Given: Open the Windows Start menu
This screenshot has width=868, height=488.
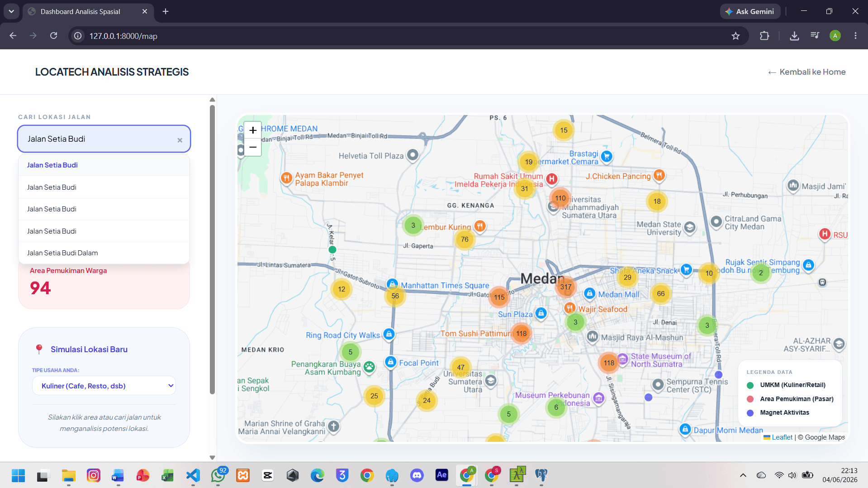Looking at the screenshot, I should pos(18,475).
